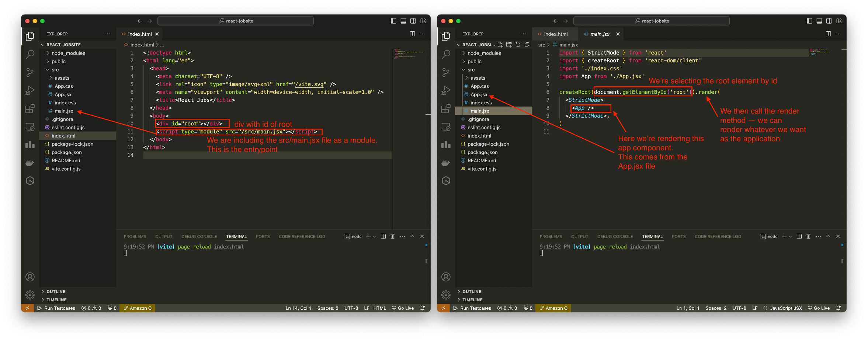Toggle secondary side bar in left window
This screenshot has height=340, width=868.
(x=413, y=21)
